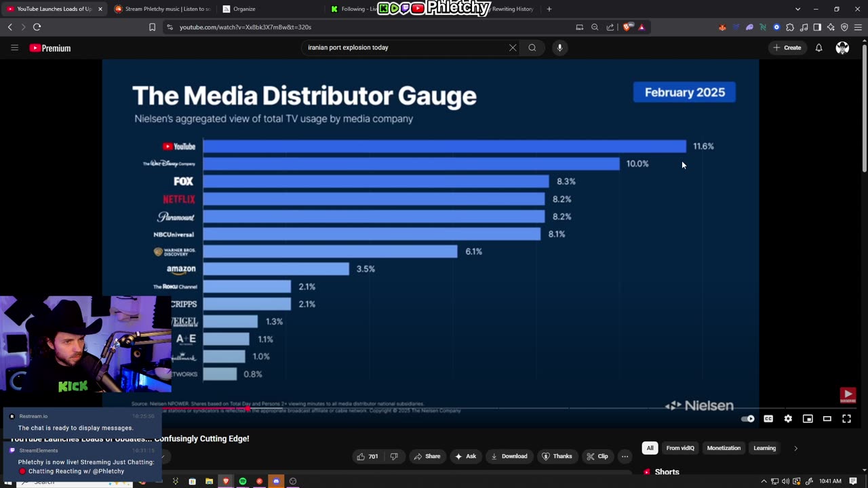868x488 pixels.
Task: Download the video
Action: pyautogui.click(x=509, y=456)
